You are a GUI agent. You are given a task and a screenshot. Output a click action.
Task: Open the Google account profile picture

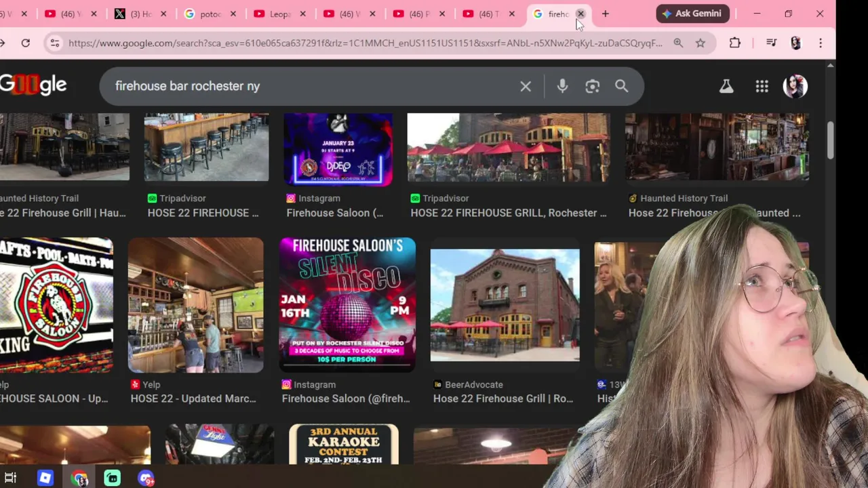795,86
